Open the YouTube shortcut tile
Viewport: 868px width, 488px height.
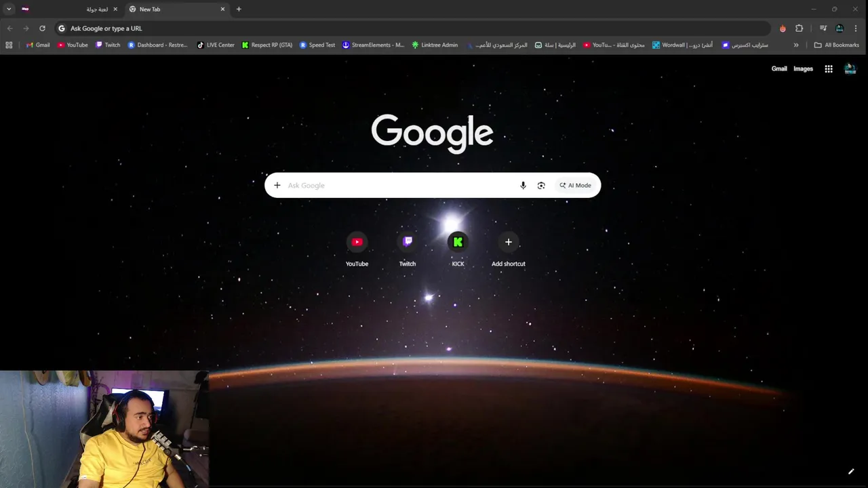[x=357, y=249]
